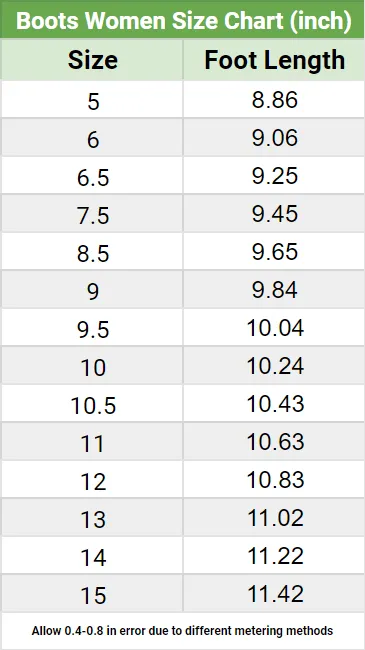Select the 11.42 foot length value
Viewport: 365px width, 650px height.
pyautogui.click(x=275, y=594)
